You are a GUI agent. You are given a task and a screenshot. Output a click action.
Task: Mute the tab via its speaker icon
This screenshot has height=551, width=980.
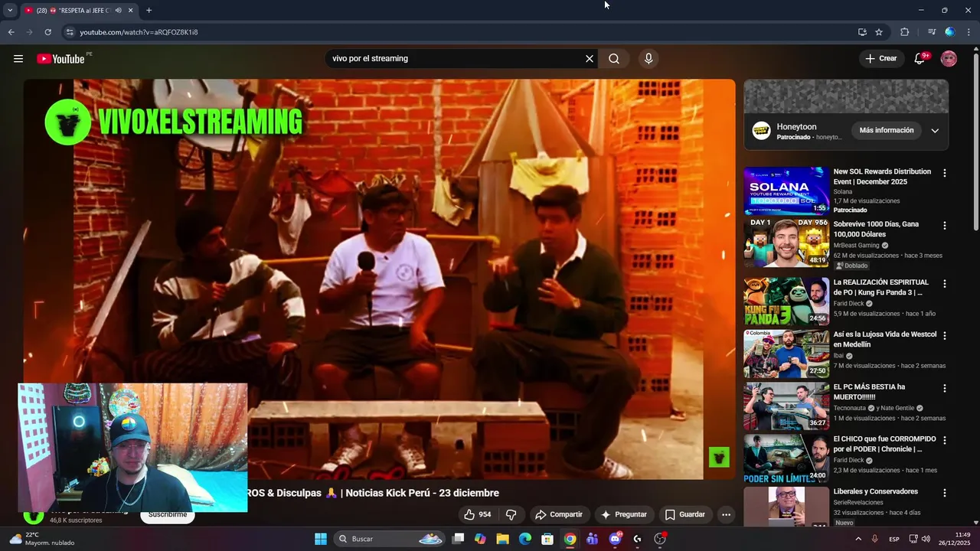(x=118, y=11)
